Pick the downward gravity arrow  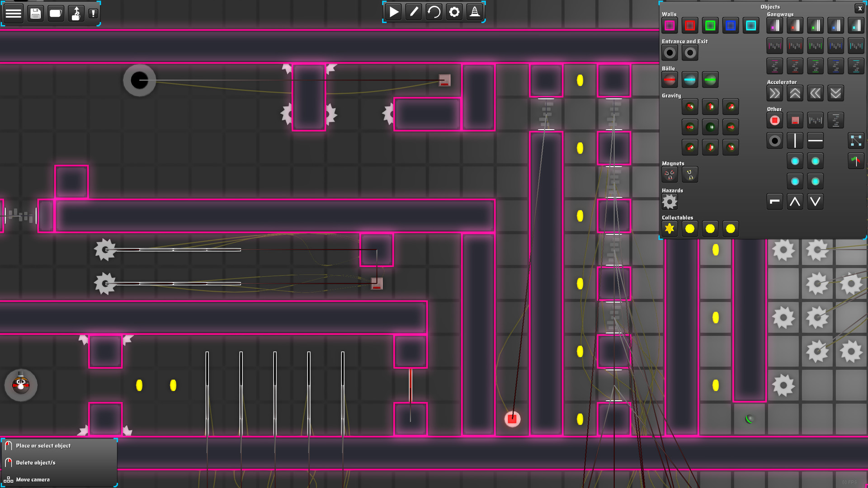(x=710, y=147)
